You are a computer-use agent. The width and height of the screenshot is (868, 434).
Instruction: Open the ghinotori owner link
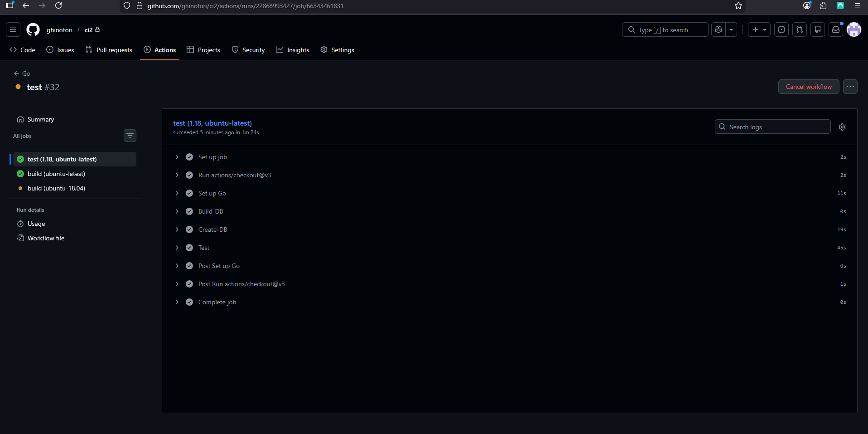pyautogui.click(x=59, y=30)
